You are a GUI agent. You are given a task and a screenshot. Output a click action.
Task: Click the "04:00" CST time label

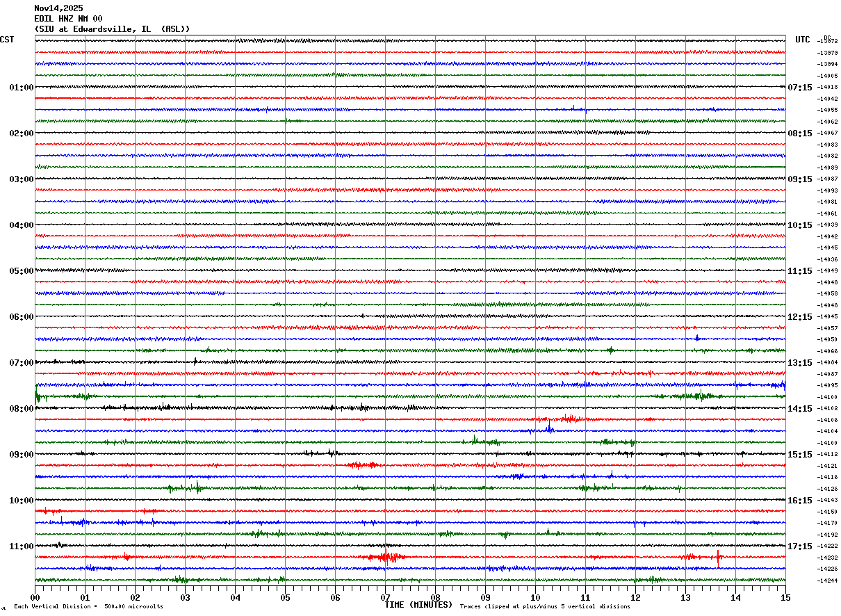22,225
